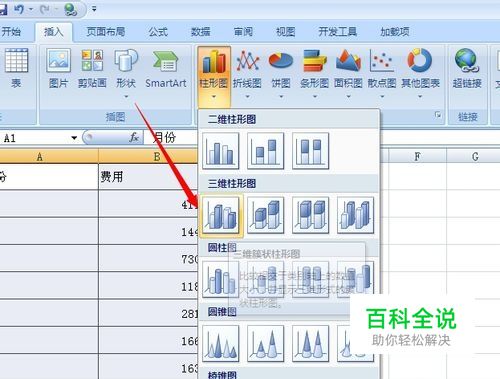
Task: Expand the 面积图 dropdown arrow
Action: pos(348,97)
